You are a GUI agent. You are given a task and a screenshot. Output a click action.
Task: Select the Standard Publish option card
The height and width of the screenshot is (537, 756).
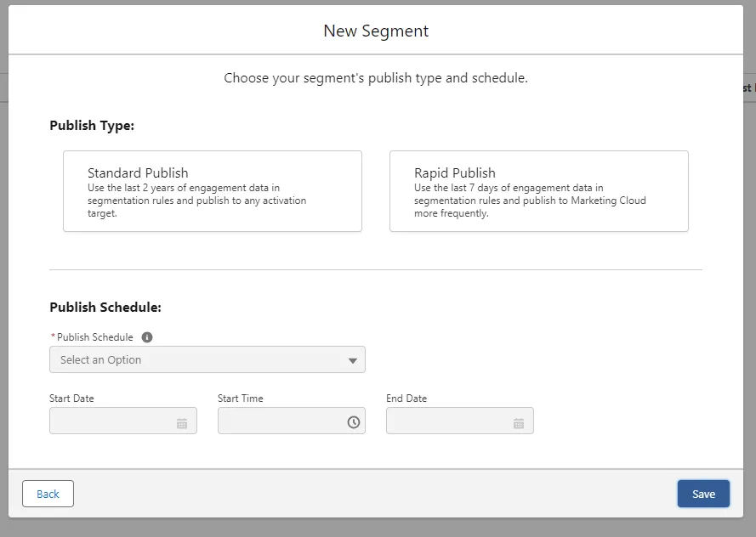click(x=212, y=191)
